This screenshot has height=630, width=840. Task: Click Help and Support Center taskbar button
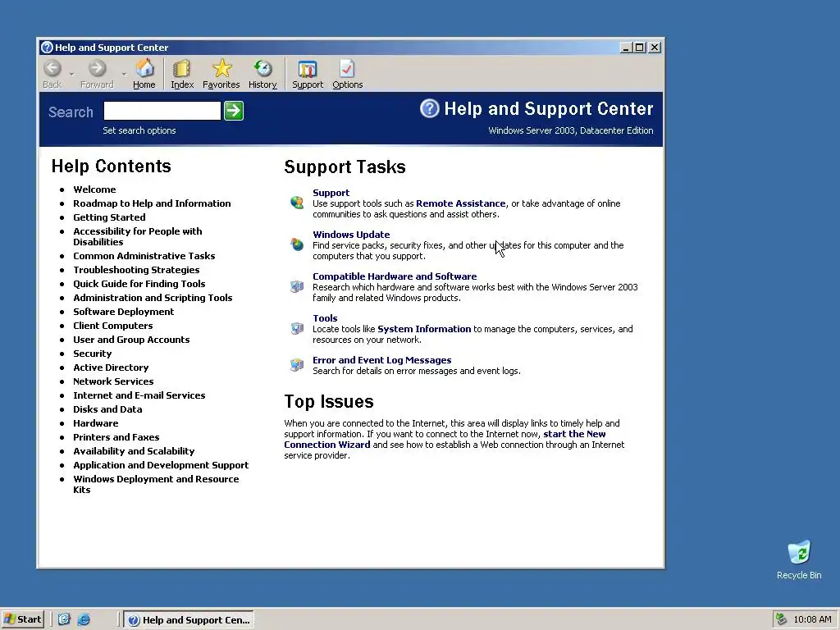pos(189,619)
